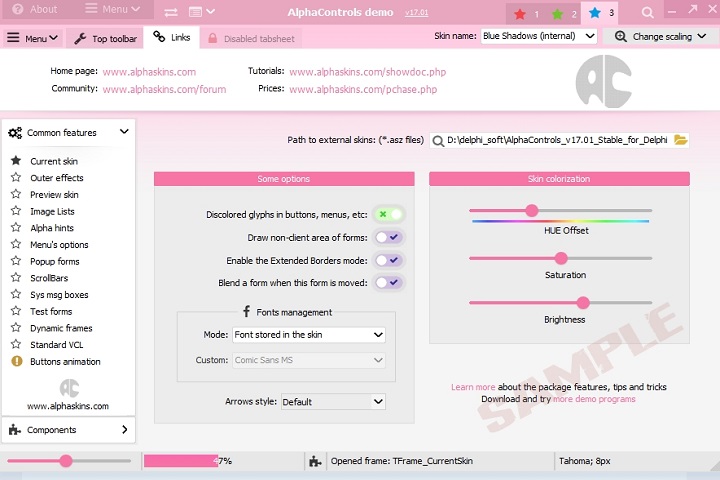Click the Disabled tabsheet tab

251,39
